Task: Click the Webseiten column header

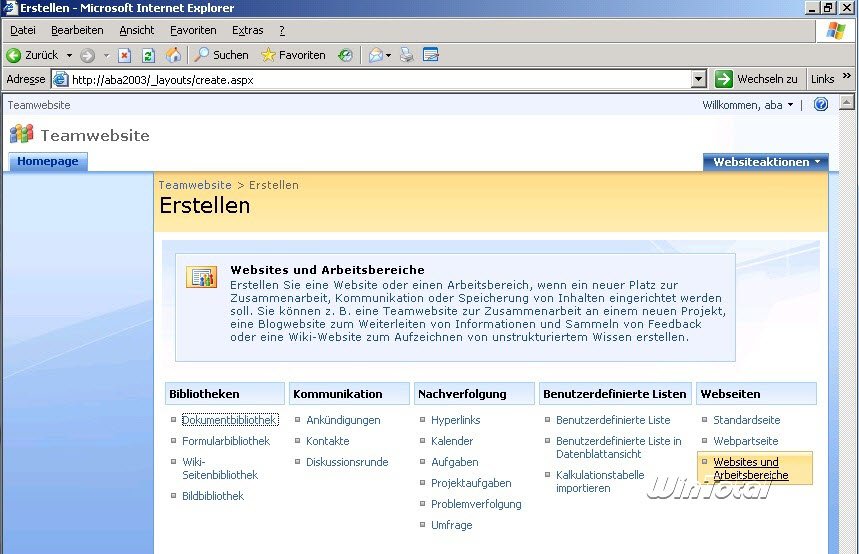Action: tap(756, 393)
